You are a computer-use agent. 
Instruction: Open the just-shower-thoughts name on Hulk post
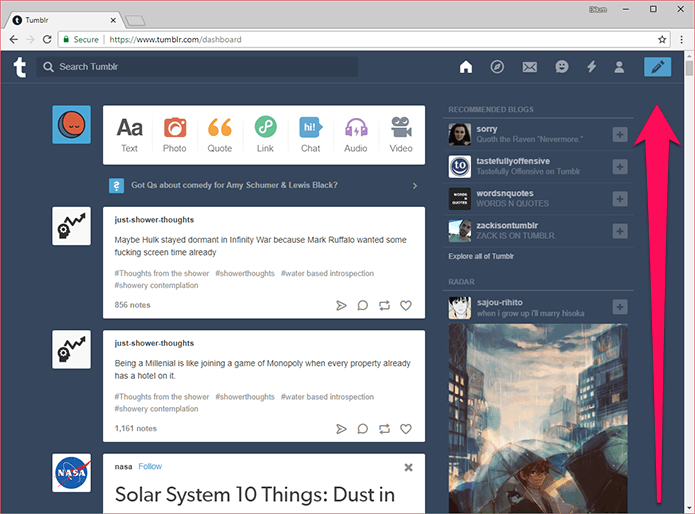[x=154, y=220]
